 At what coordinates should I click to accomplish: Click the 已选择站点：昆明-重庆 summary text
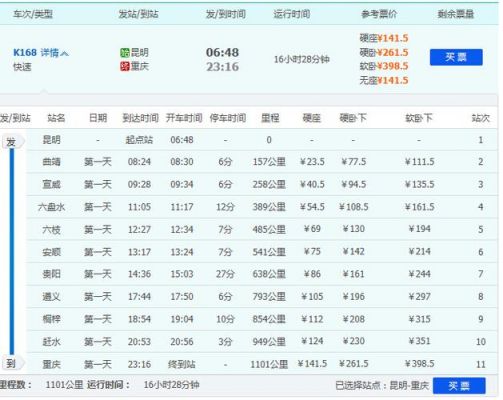click(382, 386)
